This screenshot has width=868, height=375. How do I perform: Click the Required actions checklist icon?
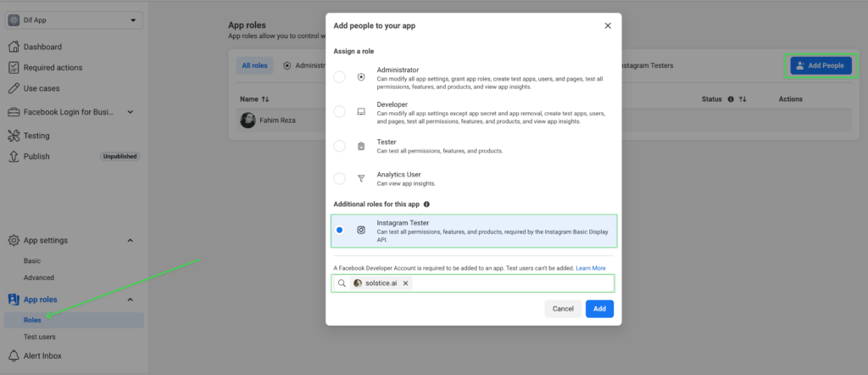pos(14,68)
